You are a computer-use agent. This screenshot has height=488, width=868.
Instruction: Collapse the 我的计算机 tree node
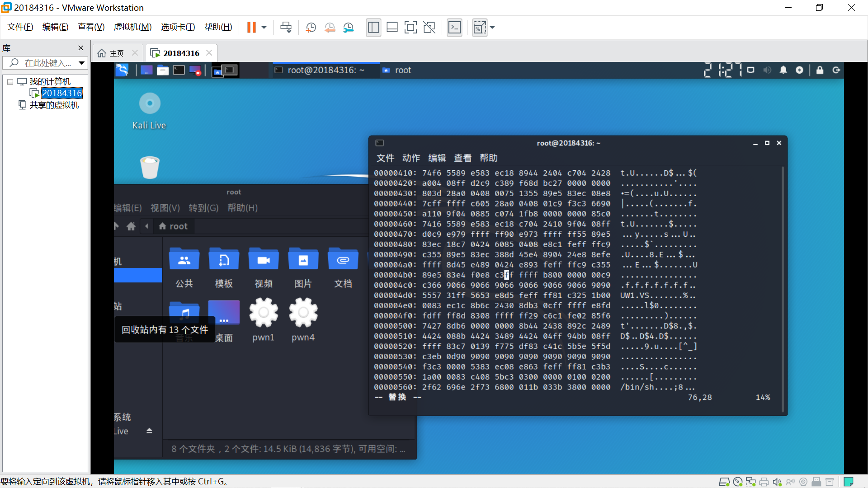click(x=10, y=82)
